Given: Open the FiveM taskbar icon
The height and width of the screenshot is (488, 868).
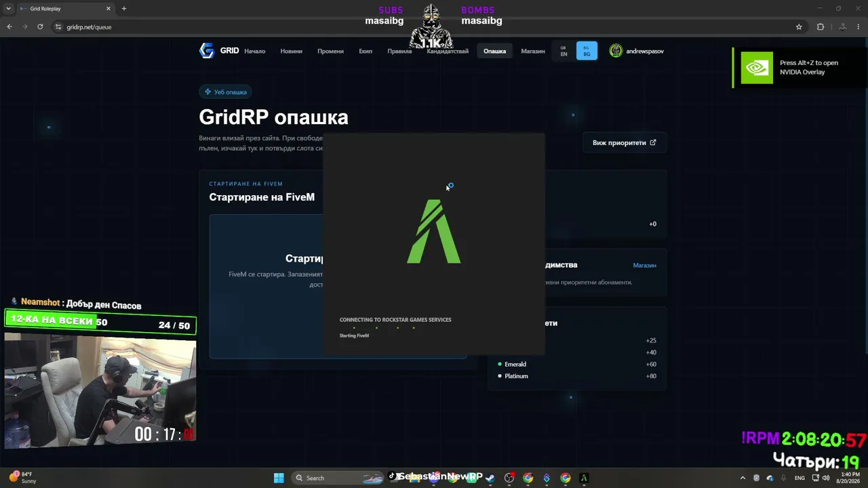Looking at the screenshot, I should (584, 478).
